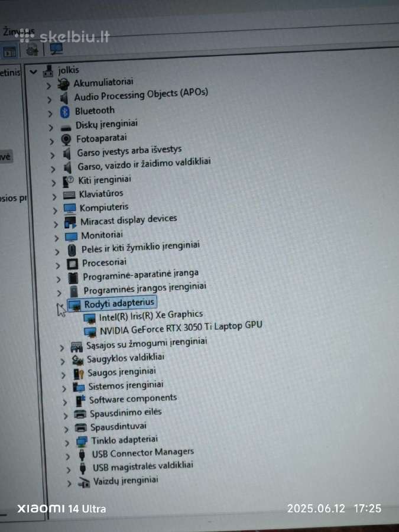
Task: Click the Diskų įrenginiai drive icon
Action: (66, 127)
